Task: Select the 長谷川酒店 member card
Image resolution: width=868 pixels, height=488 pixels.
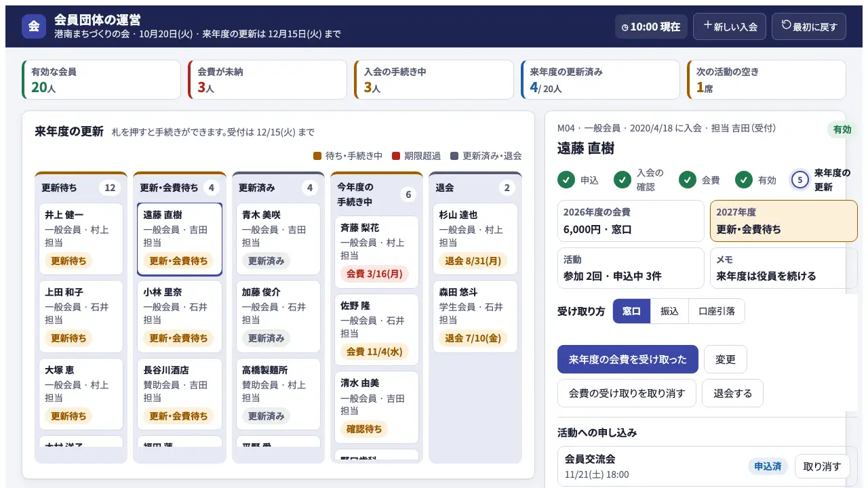Action: point(180,394)
